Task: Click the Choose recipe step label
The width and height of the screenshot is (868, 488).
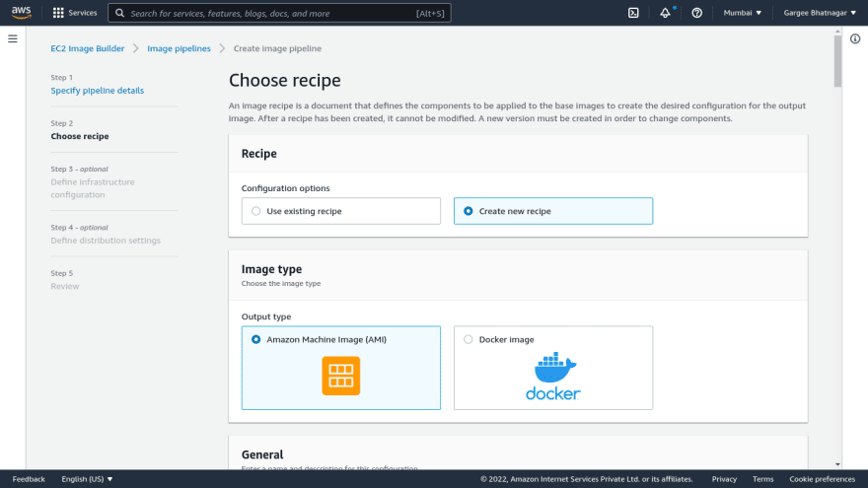Action: [x=80, y=136]
